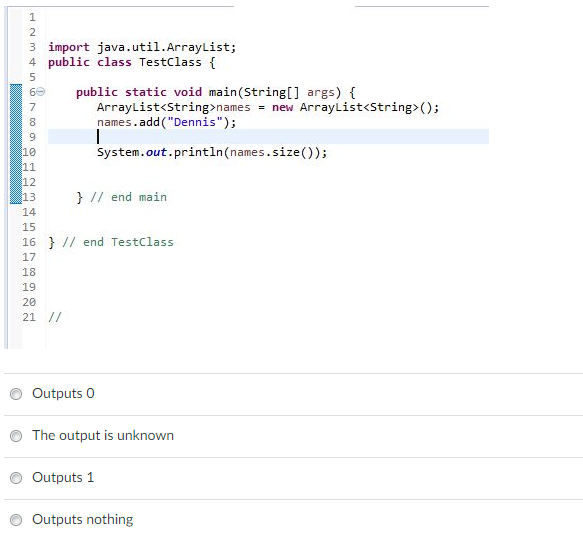
Task: Choose 'The output is unknown' radio option
Action: point(16,436)
